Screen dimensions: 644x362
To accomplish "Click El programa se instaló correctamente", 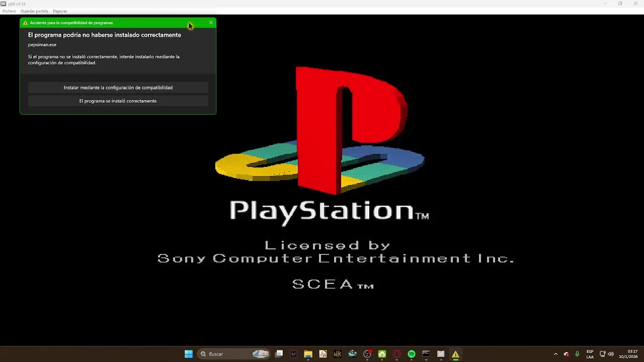I will [118, 101].
